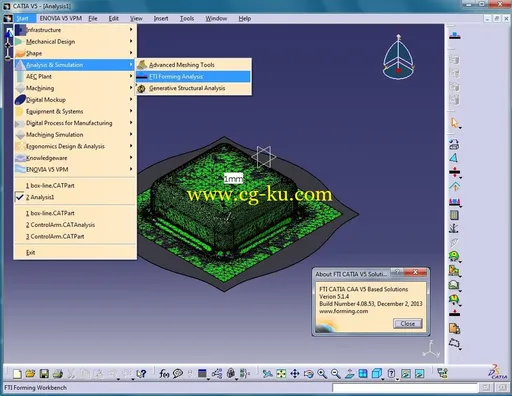
Task: Click the blue triangle icon in right toolbar
Action: [454, 158]
